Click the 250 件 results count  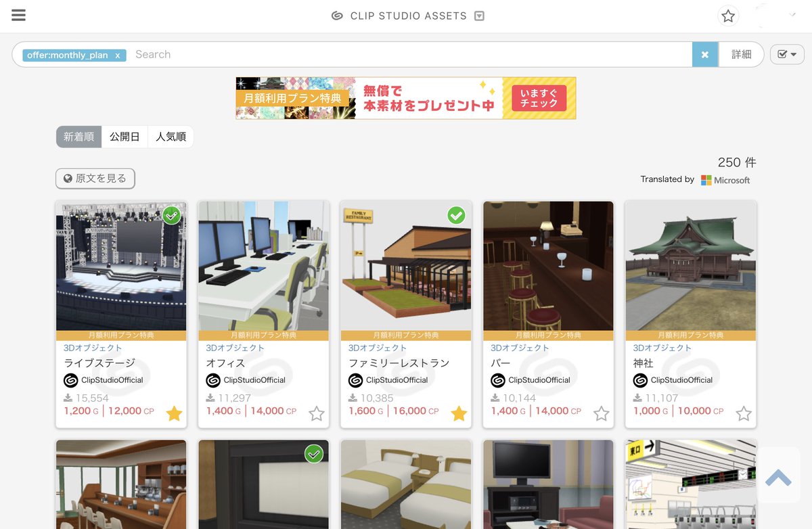[737, 162]
